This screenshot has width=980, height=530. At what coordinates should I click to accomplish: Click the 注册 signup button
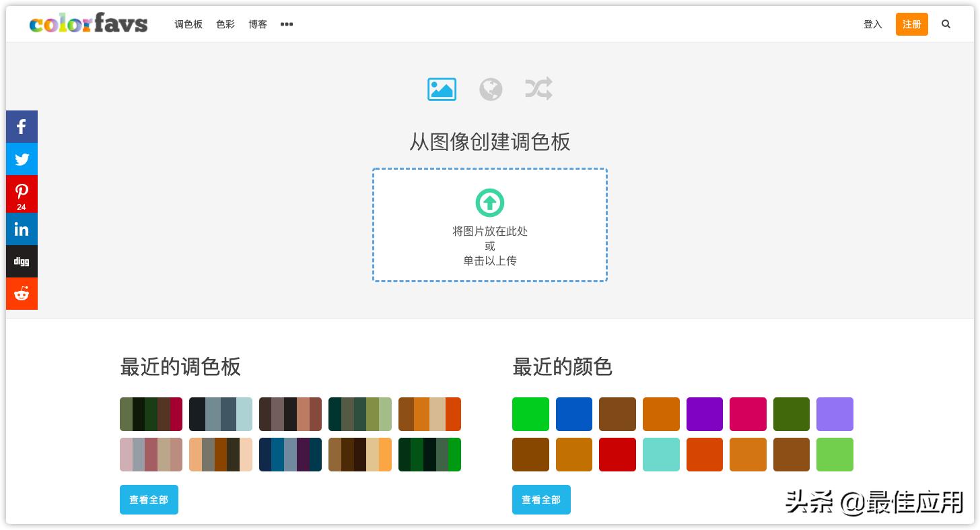tap(911, 24)
